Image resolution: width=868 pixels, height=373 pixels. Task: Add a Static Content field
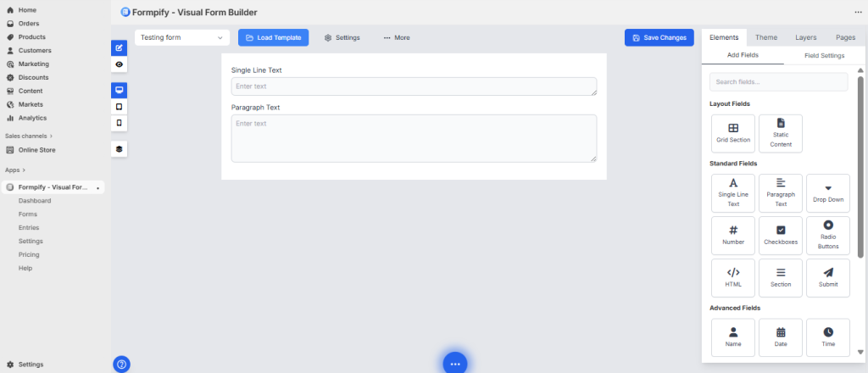pos(780,133)
